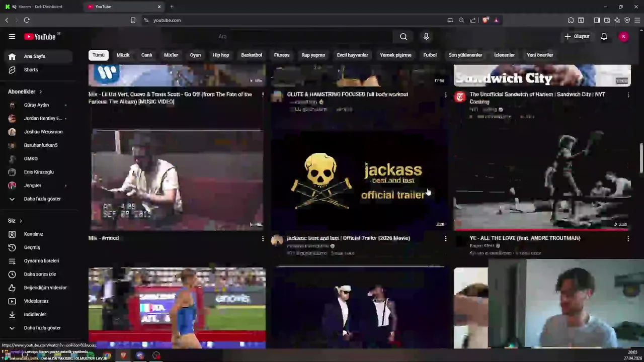Image resolution: width=644 pixels, height=362 pixels.
Task: Open options menu for YE - ALL THE LOVE
Action: [x=628, y=238]
